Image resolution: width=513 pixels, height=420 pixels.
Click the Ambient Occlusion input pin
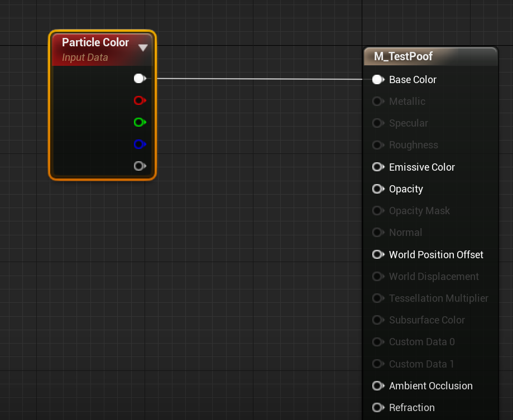pyautogui.click(x=378, y=385)
